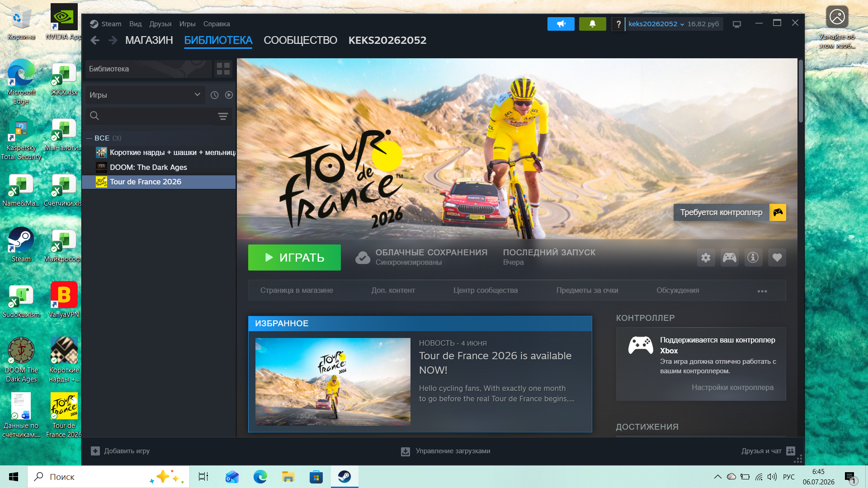Image resolution: width=868 pixels, height=488 pixels.
Task: Open Kaspersky Total Security desktop icon
Action: [x=21, y=139]
